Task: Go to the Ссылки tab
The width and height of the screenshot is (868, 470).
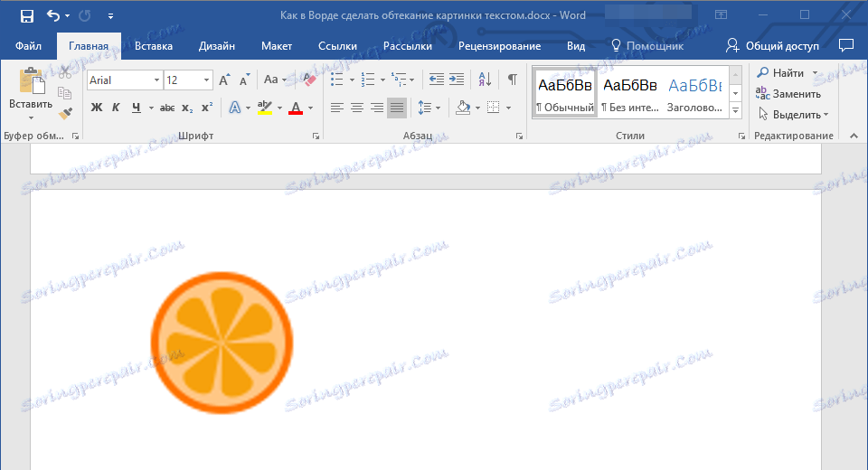Action: click(337, 46)
